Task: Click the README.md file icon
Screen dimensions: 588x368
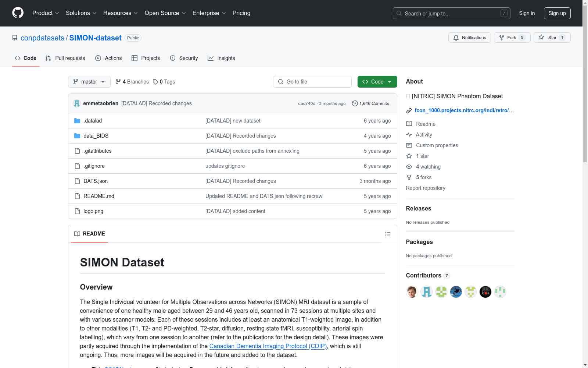Action: [x=77, y=196]
